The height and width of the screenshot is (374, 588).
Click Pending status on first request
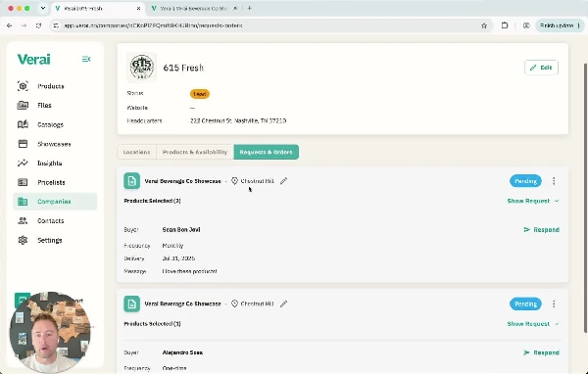click(525, 181)
